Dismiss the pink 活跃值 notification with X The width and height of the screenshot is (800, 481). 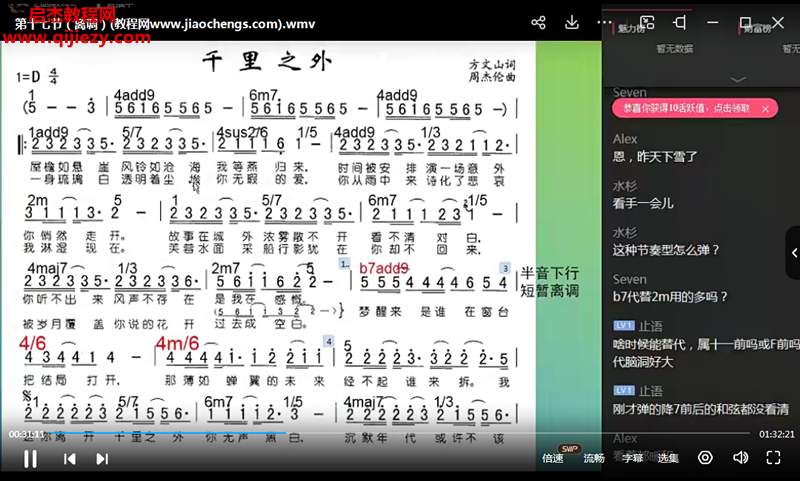[x=765, y=109]
